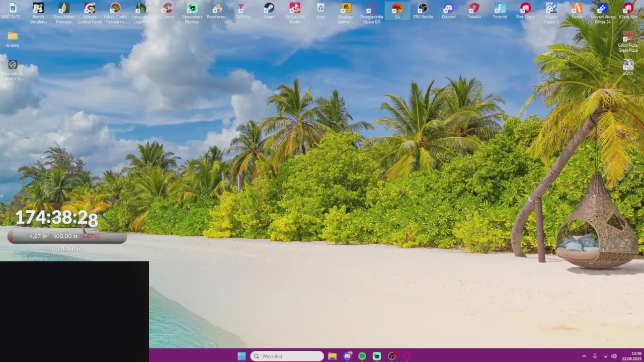This screenshot has width=644, height=362.
Task: Select the 'ss sims' folder
Action: point(13,39)
